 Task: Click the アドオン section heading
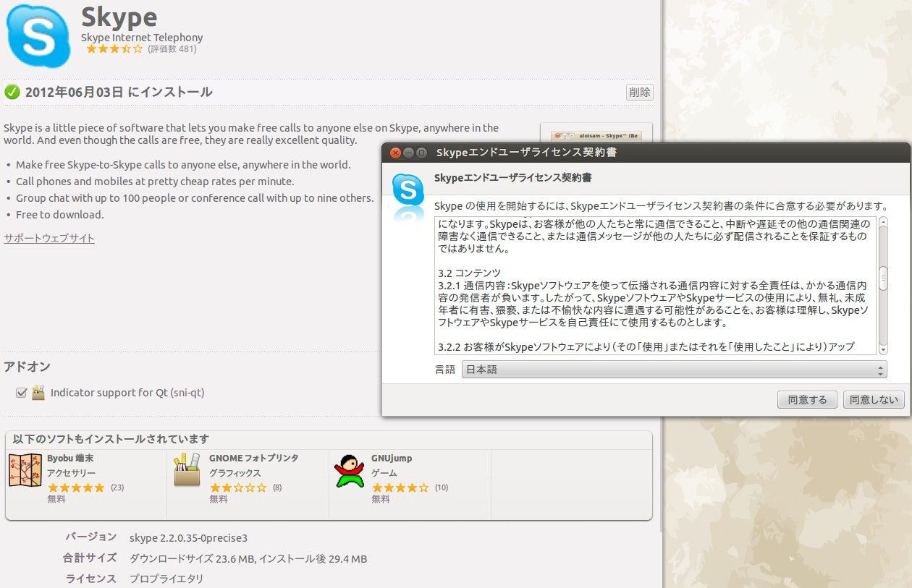click(x=27, y=367)
